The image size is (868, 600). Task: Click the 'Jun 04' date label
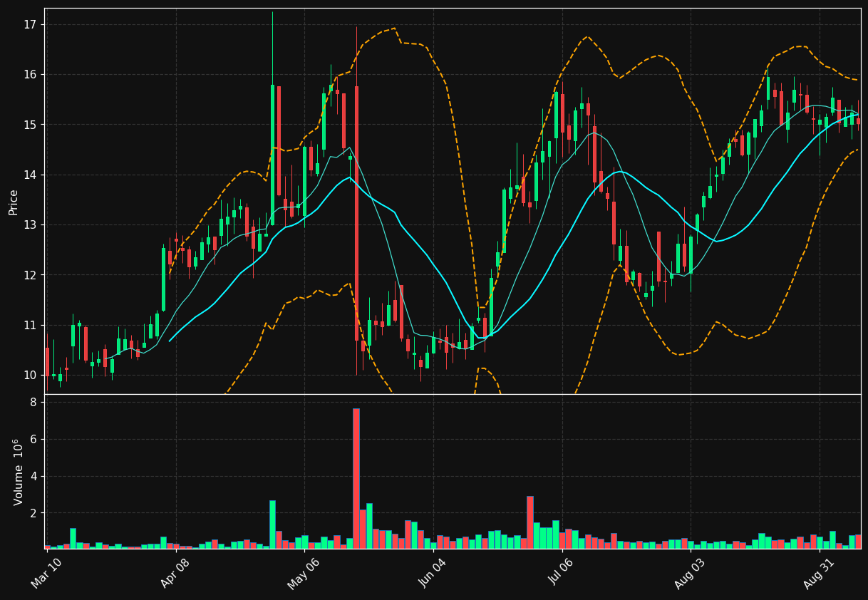point(432,574)
